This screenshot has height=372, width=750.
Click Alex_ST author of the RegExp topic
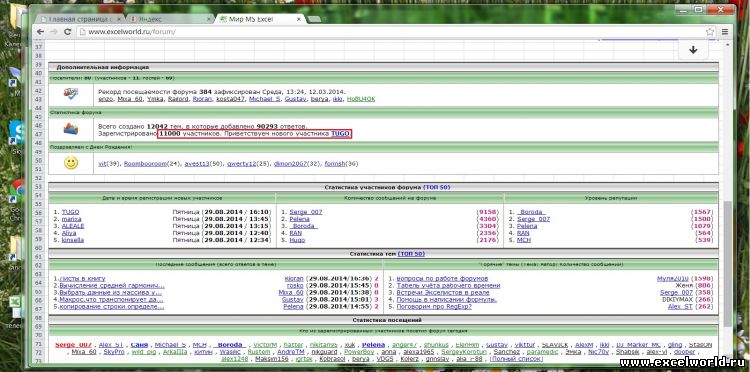point(680,306)
